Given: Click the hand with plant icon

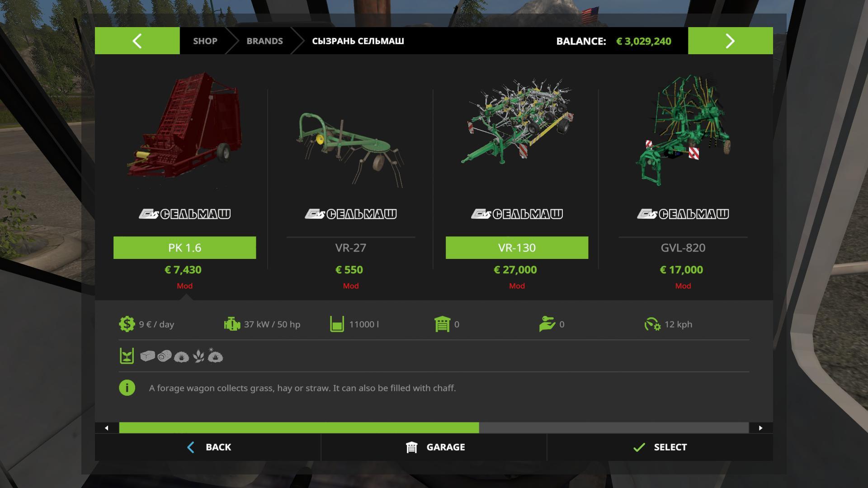Looking at the screenshot, I should (547, 324).
